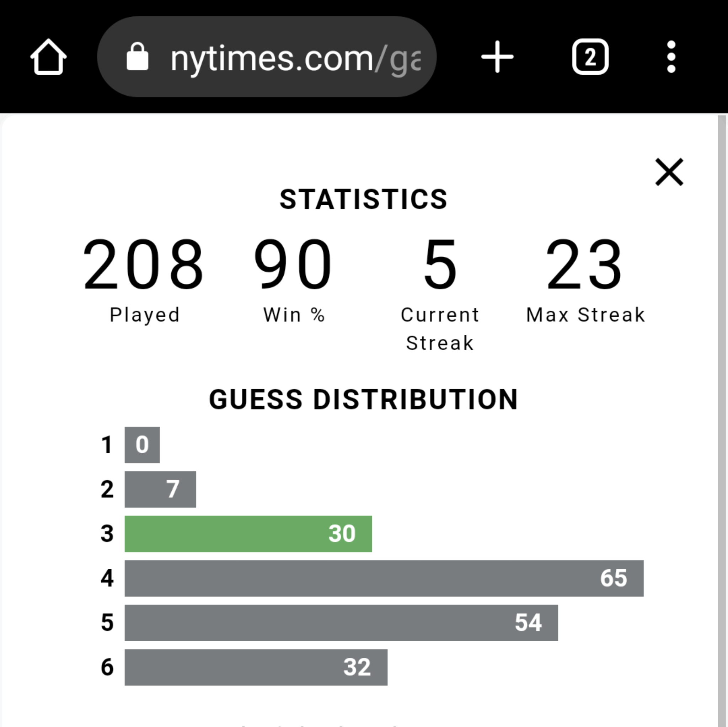Click the padlock security icon

[x=137, y=57]
